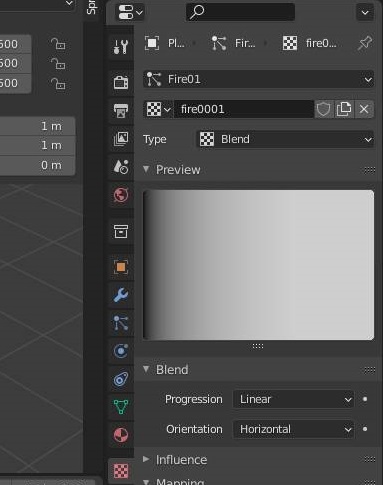This screenshot has height=485, width=383.
Task: Click the Plane object breadcrumb icon
Action: pos(152,43)
